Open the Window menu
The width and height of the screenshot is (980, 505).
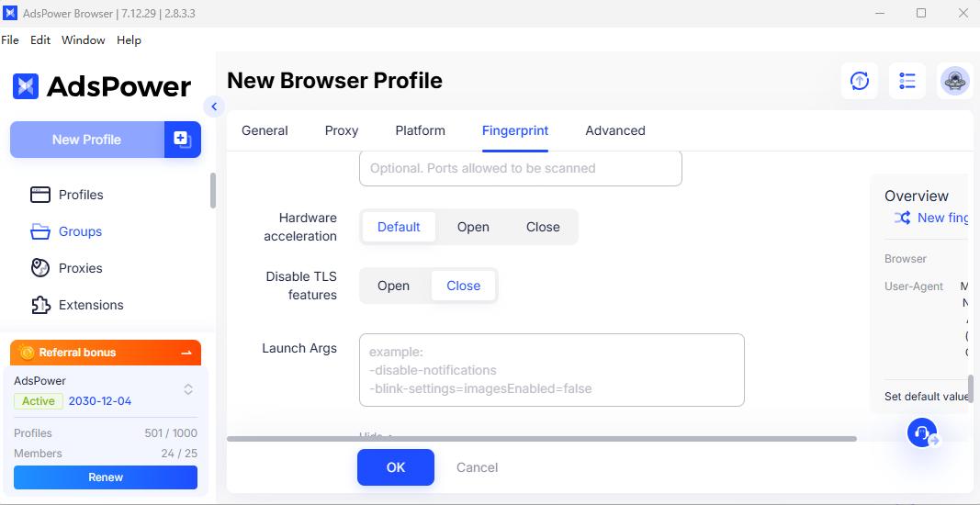(84, 40)
